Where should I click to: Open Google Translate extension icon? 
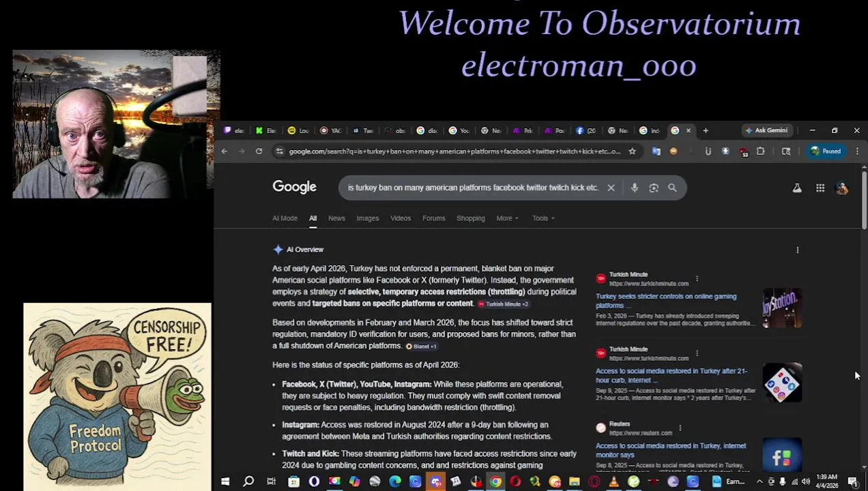656,151
